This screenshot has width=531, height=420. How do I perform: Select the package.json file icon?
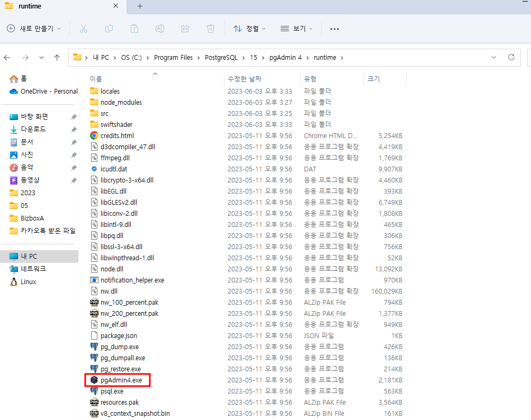click(x=94, y=336)
